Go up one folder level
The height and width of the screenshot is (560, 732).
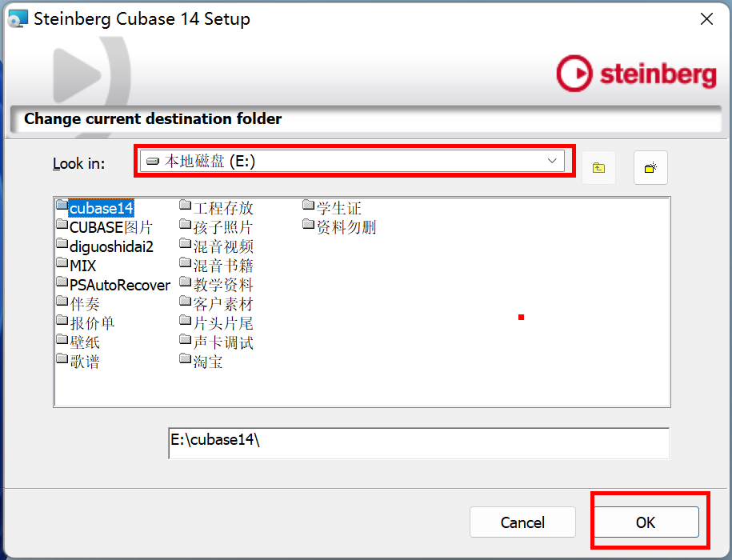[598, 167]
